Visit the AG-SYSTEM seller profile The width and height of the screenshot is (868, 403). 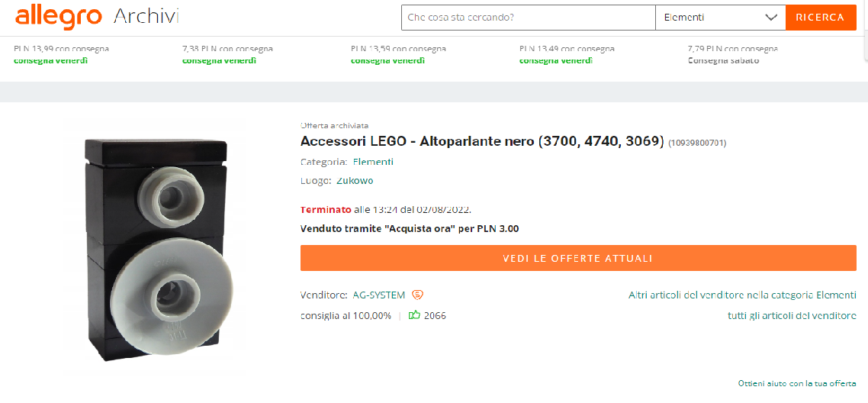378,295
